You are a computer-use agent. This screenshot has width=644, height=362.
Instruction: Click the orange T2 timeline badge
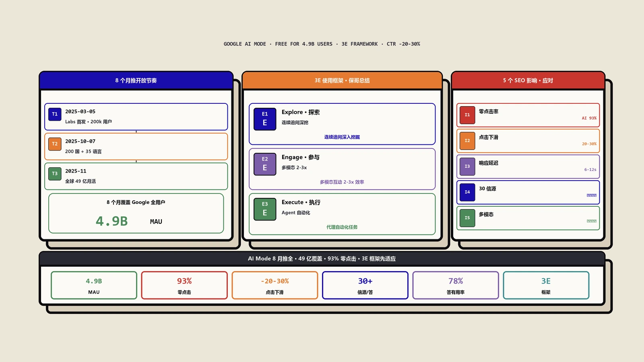click(55, 144)
